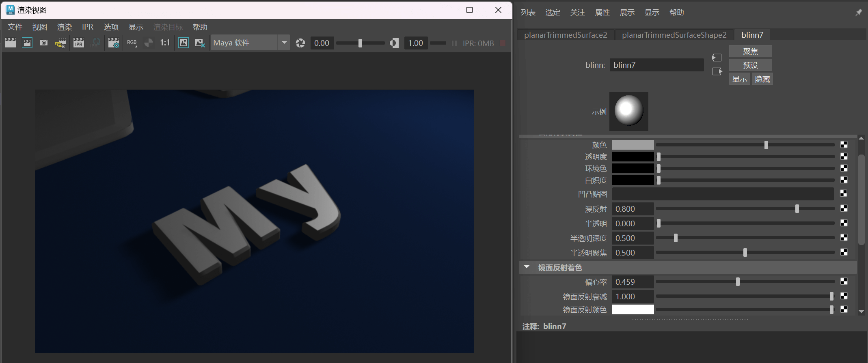
Task: Open map button for 半透明 attribute
Action: click(x=844, y=223)
